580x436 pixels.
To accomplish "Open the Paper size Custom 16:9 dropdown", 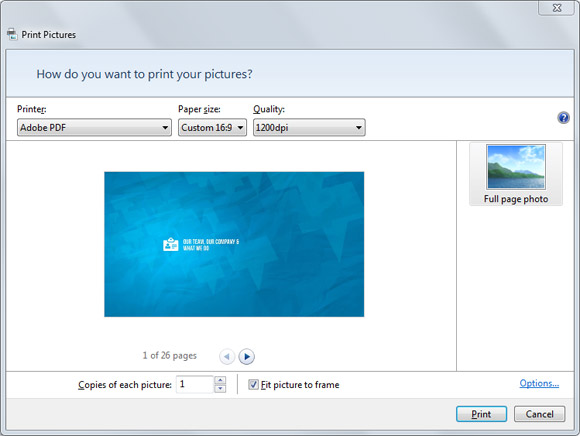I will click(x=212, y=128).
